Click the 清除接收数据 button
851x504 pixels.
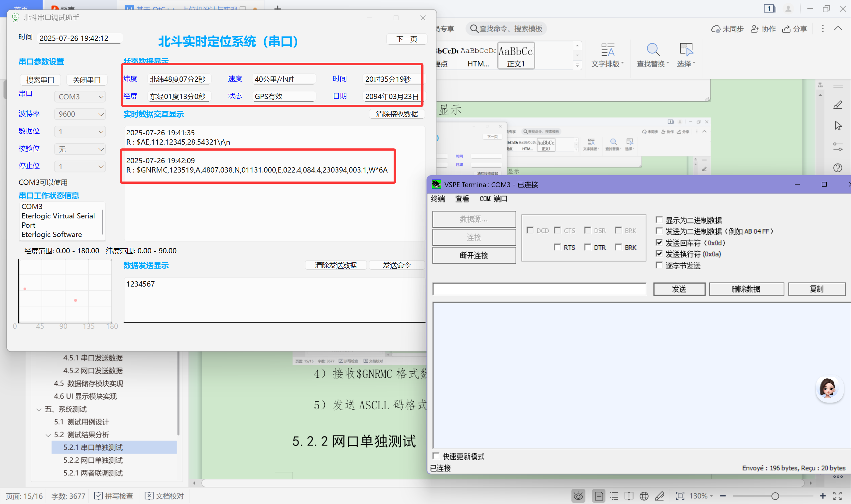[x=397, y=114]
